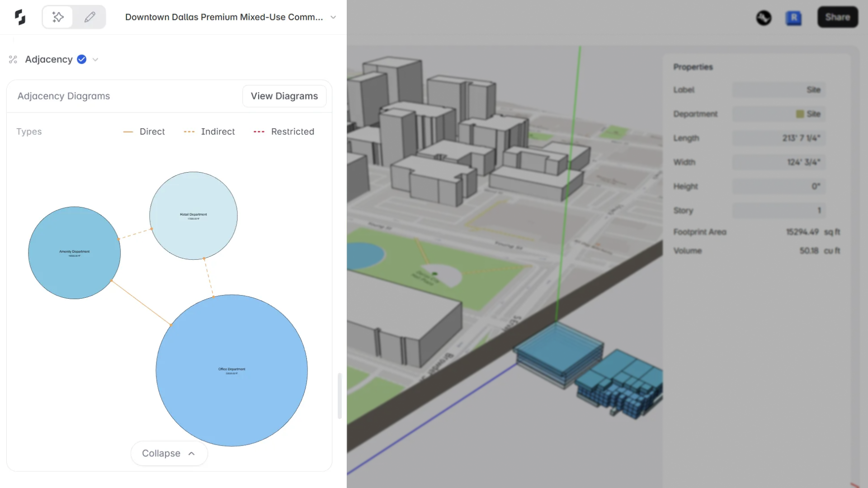Click the Site department color swatch

pyautogui.click(x=800, y=114)
